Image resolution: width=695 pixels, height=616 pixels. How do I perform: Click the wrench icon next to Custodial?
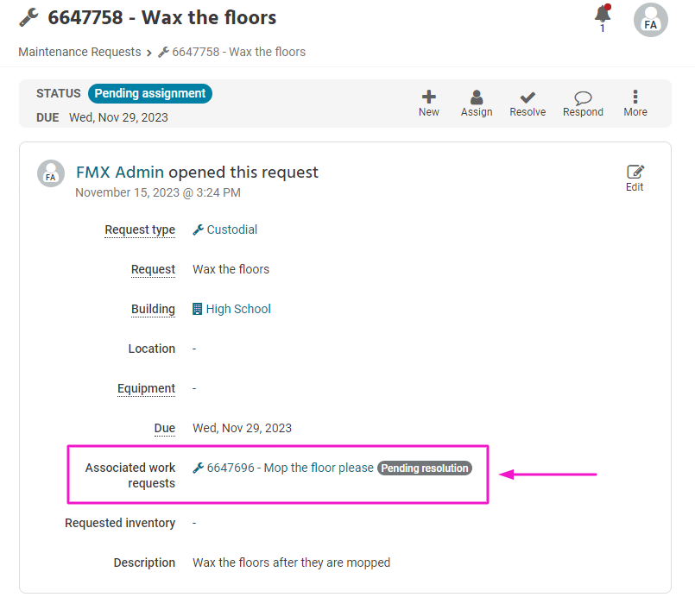pyautogui.click(x=198, y=229)
